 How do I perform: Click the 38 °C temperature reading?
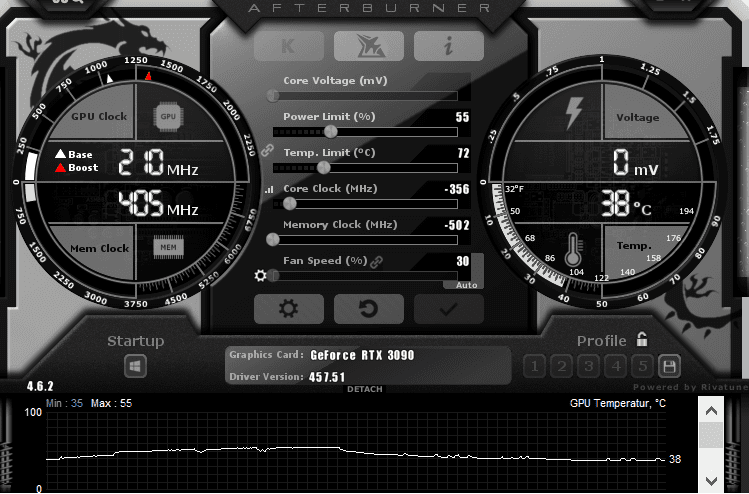click(626, 204)
